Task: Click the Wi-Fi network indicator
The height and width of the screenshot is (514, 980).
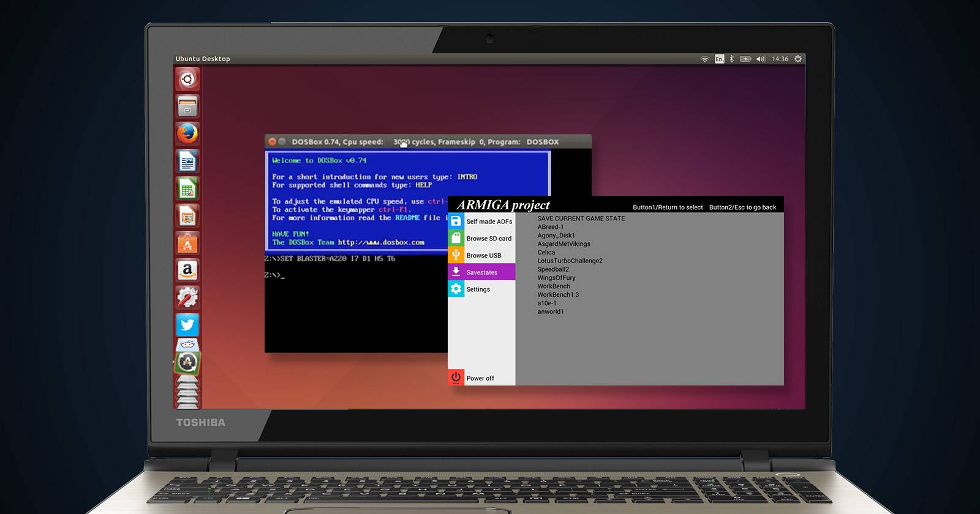Action: click(x=705, y=59)
